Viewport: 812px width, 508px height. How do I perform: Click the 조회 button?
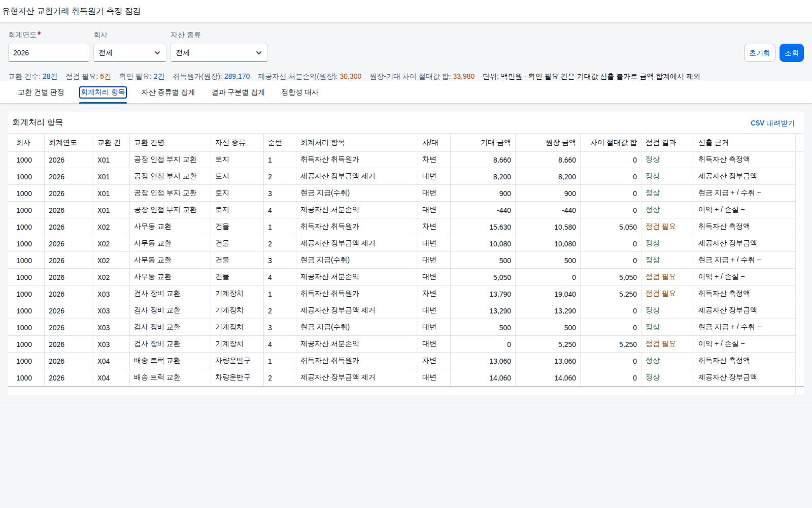(x=791, y=53)
